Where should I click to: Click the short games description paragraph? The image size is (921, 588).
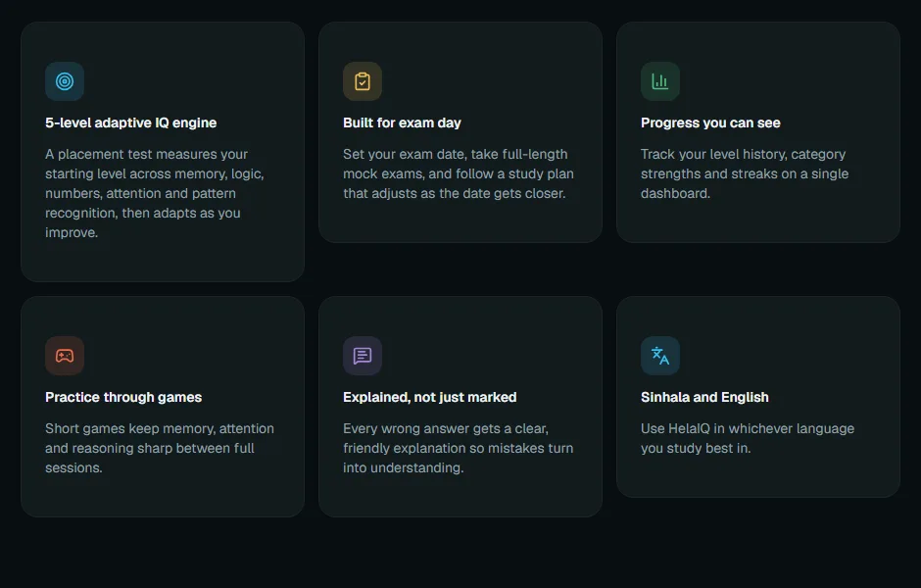160,448
